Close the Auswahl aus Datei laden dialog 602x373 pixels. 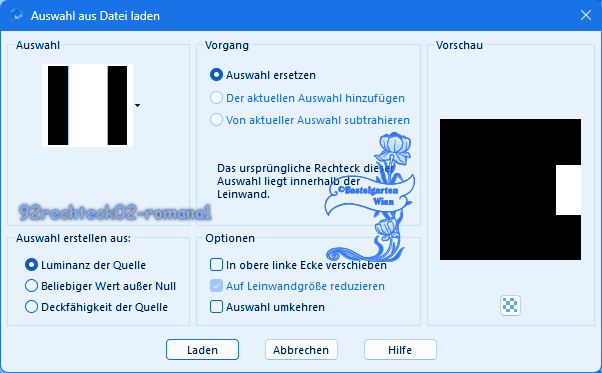585,15
